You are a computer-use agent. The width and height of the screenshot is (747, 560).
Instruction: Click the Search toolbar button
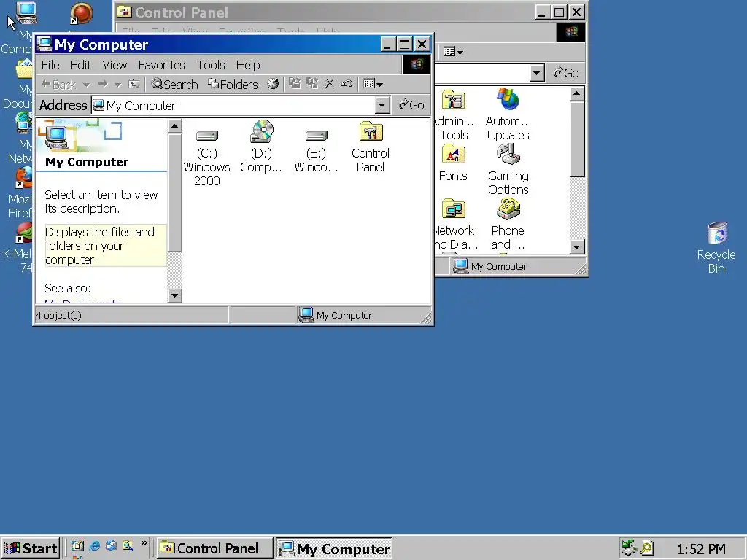point(174,85)
